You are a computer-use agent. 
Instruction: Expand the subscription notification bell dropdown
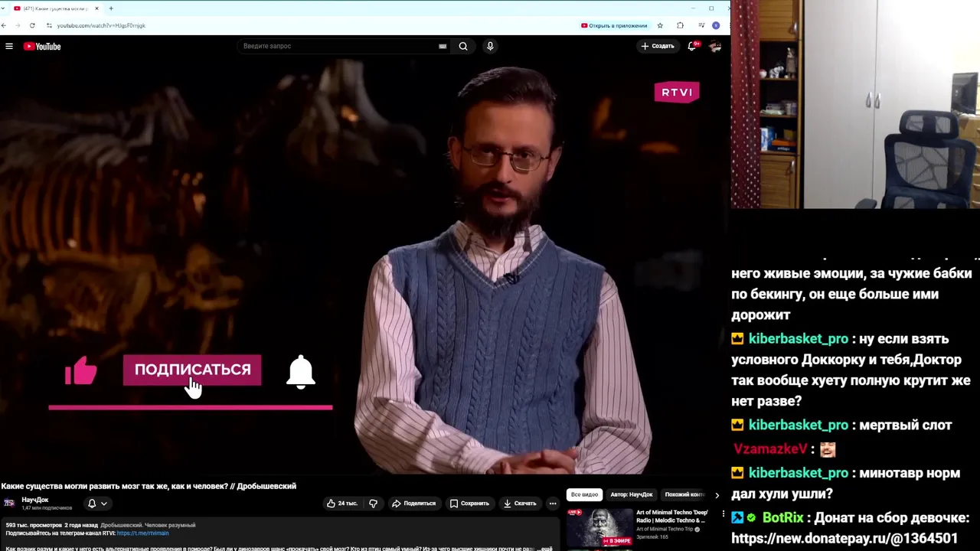tap(97, 504)
